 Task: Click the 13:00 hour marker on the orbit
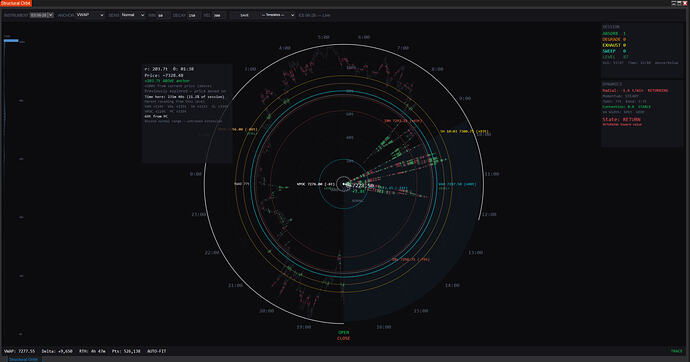(x=475, y=253)
